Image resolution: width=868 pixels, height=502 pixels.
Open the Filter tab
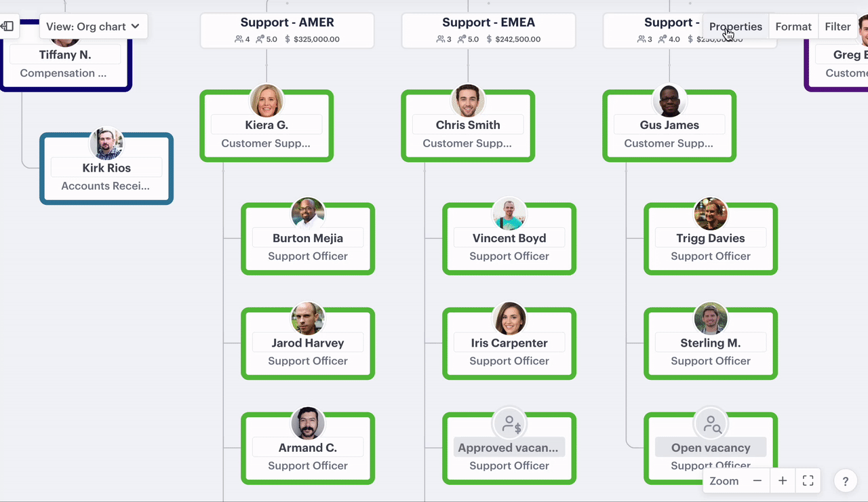point(837,26)
